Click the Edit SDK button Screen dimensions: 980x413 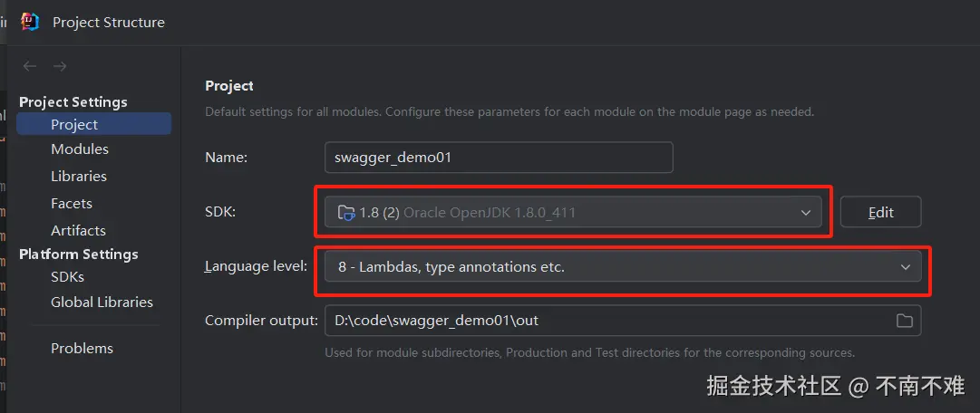880,213
